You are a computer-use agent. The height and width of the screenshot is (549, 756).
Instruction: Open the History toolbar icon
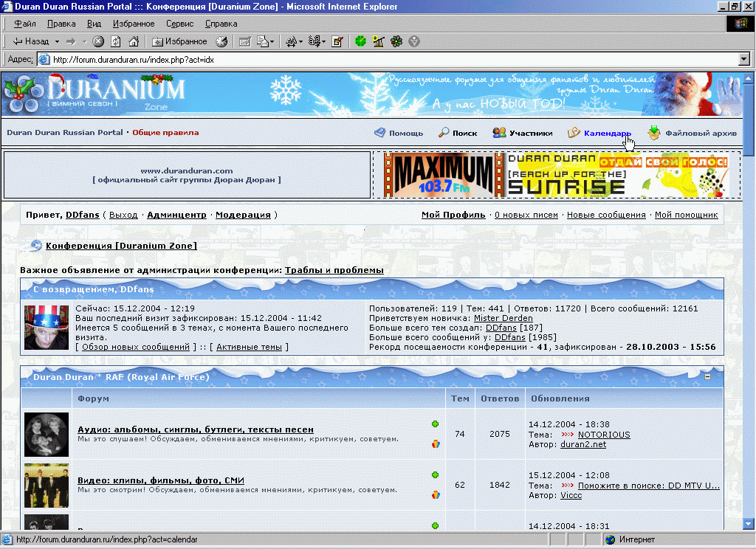221,42
